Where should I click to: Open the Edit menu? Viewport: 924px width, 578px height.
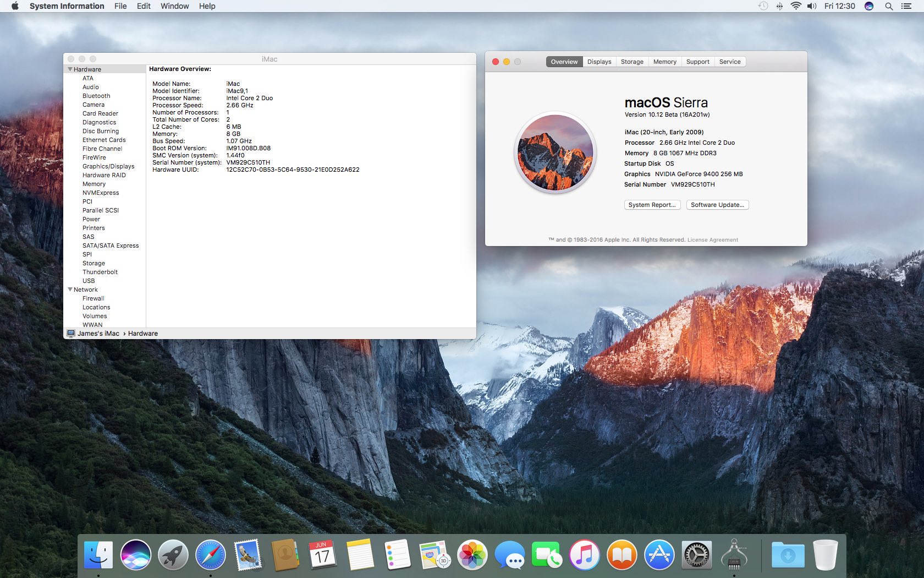[x=144, y=6]
